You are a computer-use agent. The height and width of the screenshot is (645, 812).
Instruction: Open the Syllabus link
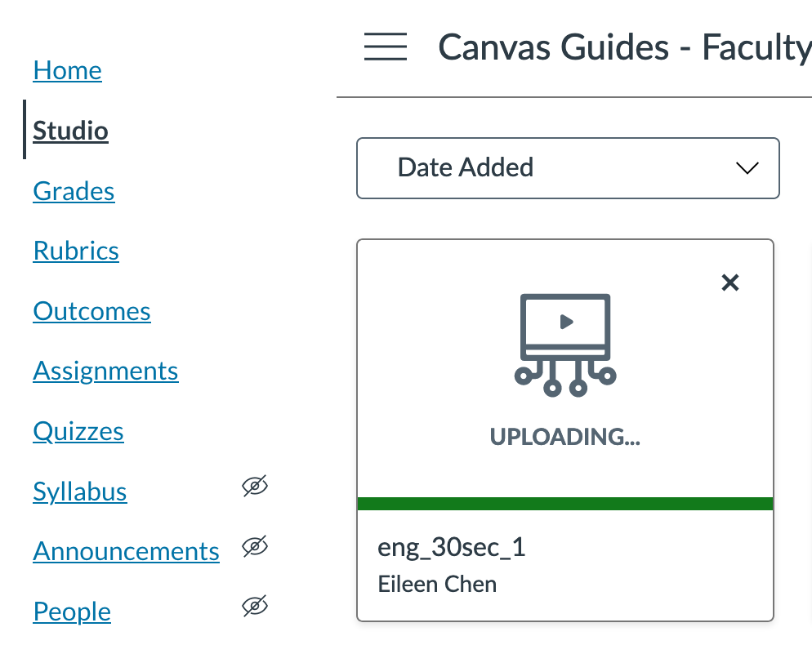(x=80, y=492)
